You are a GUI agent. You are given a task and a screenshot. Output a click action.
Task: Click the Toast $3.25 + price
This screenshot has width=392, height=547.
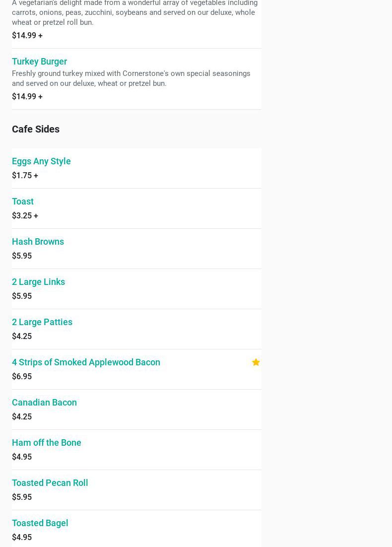click(x=25, y=216)
